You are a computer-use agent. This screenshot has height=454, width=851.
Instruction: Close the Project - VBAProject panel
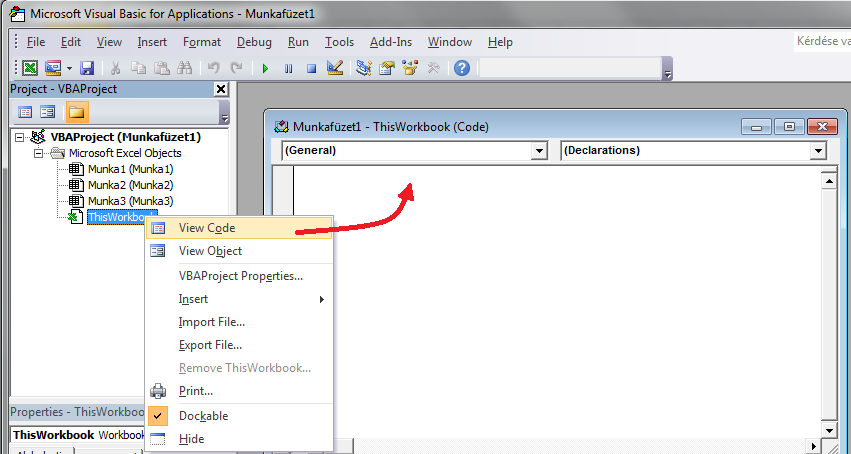click(x=221, y=89)
